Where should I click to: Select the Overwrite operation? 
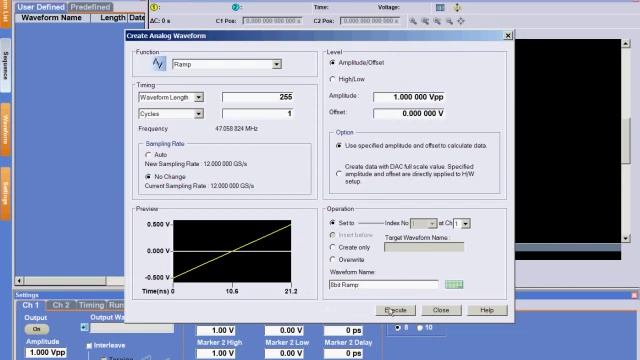coord(332,260)
